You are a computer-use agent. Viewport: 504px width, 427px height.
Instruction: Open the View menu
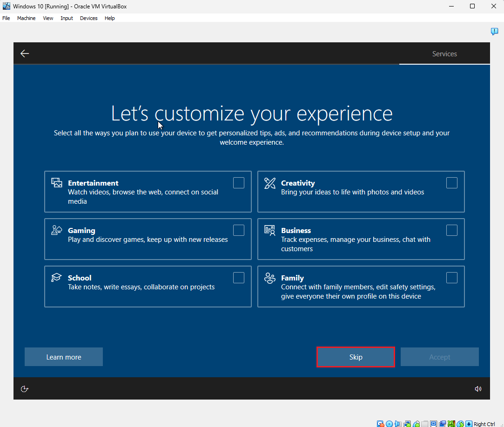48,18
